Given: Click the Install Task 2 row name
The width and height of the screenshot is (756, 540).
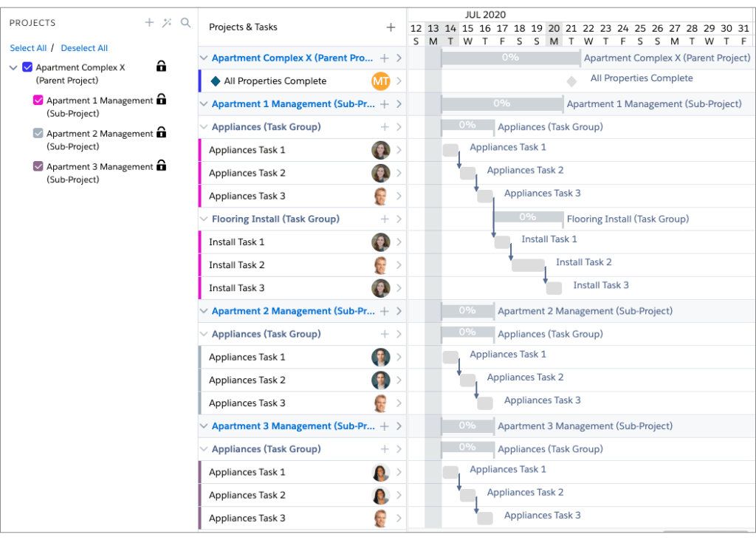Looking at the screenshot, I should coord(237,265).
